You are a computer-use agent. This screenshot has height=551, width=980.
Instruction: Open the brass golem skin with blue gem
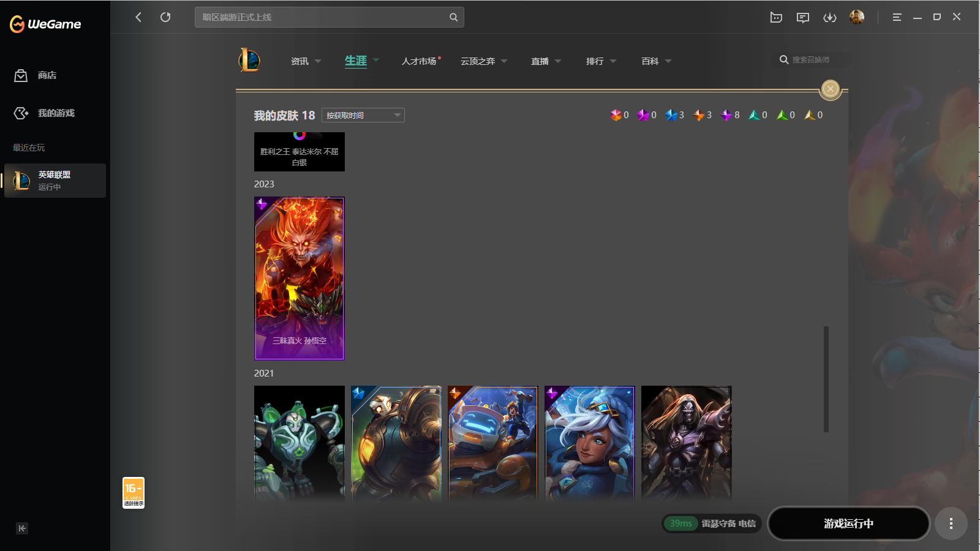coord(396,444)
